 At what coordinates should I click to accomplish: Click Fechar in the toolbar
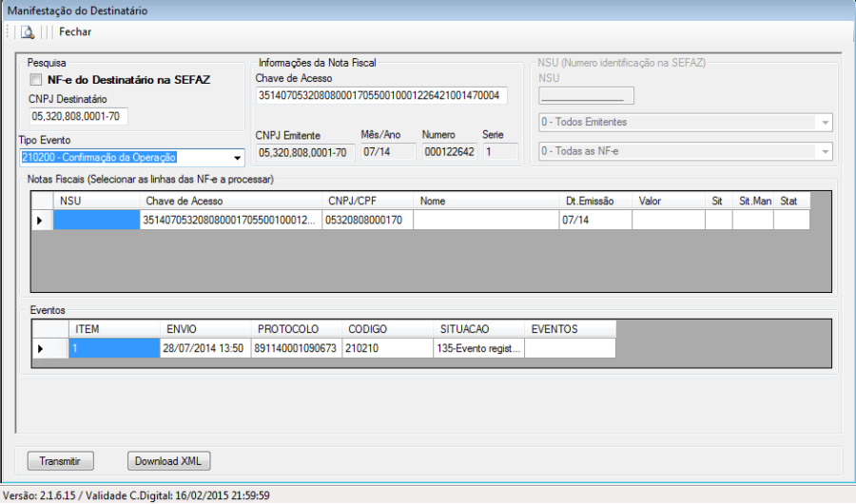click(x=75, y=32)
